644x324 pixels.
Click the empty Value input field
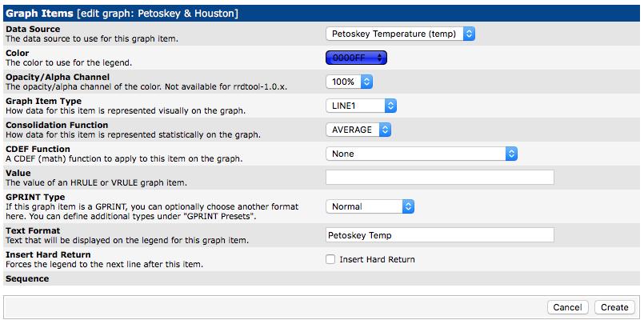coord(439,178)
